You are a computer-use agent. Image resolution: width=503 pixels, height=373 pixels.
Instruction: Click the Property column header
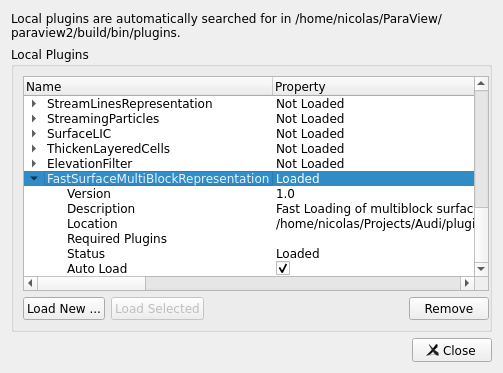(x=373, y=87)
